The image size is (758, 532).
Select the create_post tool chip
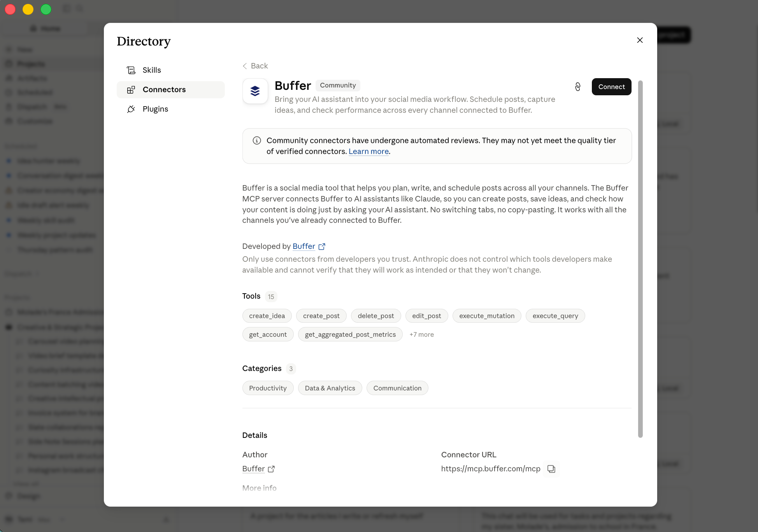tap(321, 316)
